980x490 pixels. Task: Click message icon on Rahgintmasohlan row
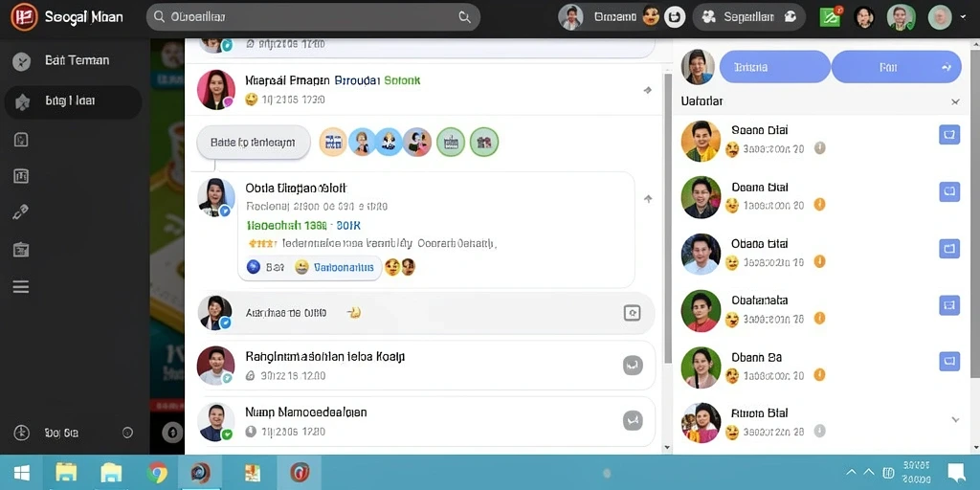pyautogui.click(x=633, y=365)
